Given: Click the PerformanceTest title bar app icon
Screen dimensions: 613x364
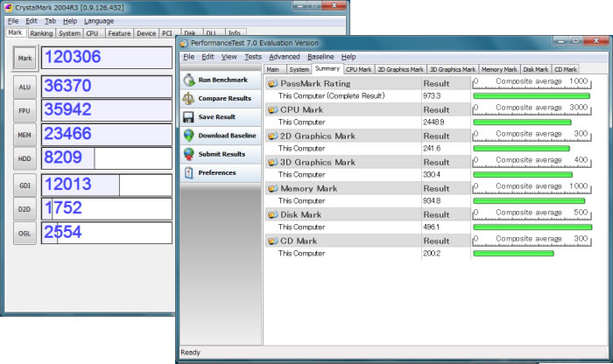Looking at the screenshot, I should coord(184,43).
